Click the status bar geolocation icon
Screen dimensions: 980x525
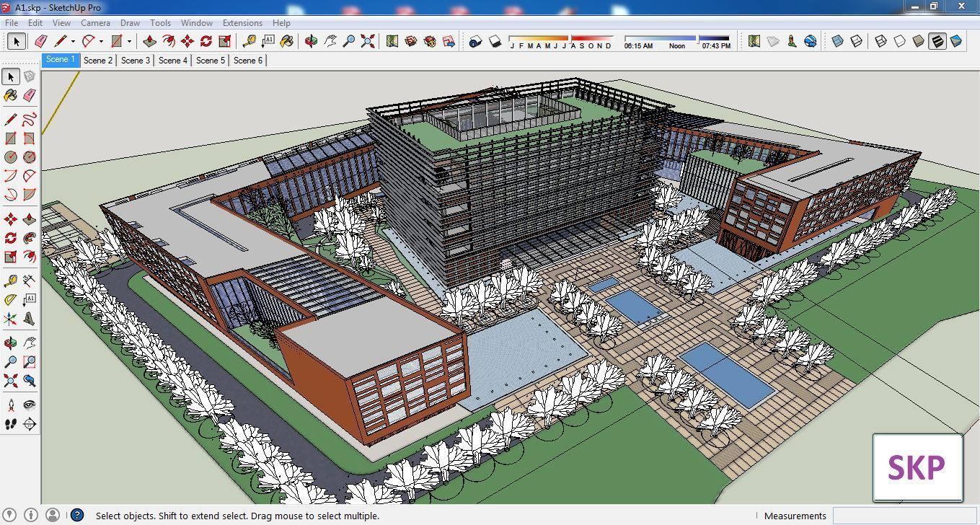pos(9,515)
